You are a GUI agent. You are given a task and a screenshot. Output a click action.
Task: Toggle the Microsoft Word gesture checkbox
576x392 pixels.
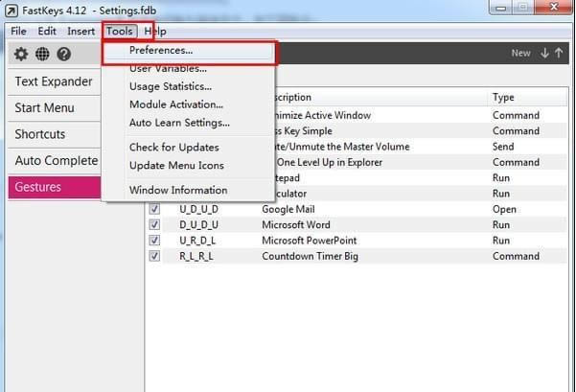[x=154, y=224]
